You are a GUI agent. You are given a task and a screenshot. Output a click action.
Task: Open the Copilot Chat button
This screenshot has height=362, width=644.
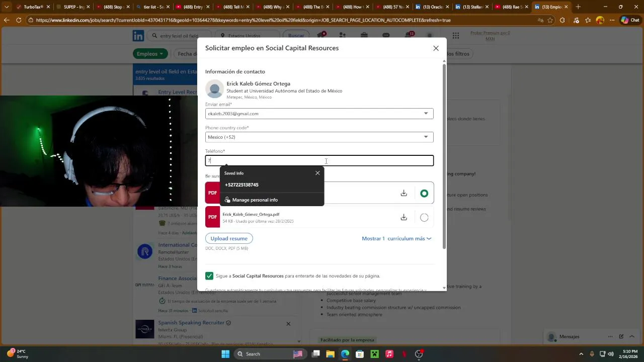(x=630, y=20)
